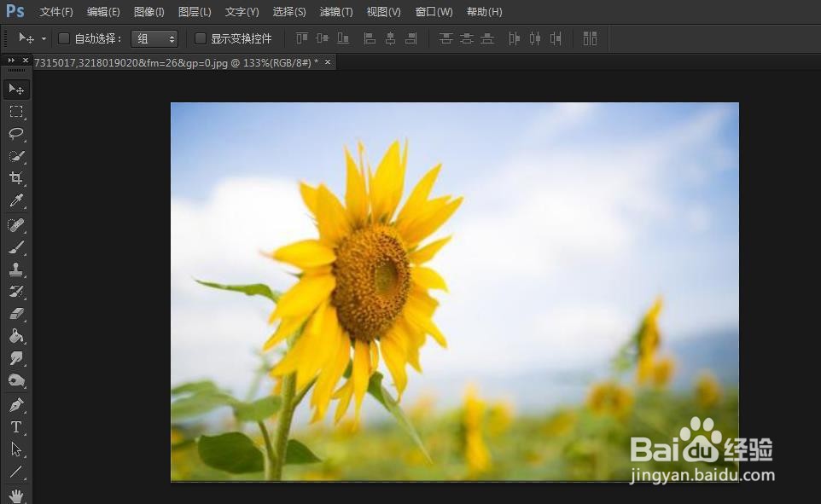Select the Clone Stamp tool

click(x=16, y=269)
